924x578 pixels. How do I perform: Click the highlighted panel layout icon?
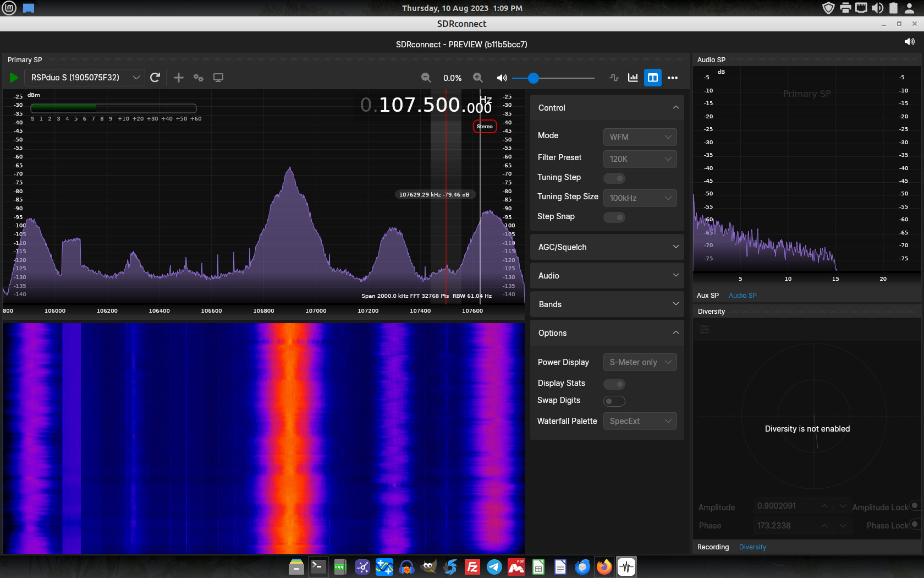(x=653, y=78)
